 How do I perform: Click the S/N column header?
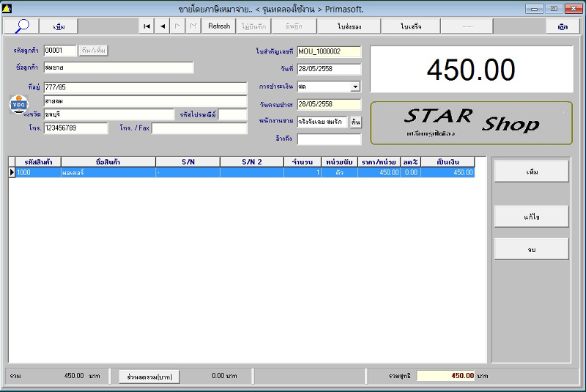pyautogui.click(x=188, y=162)
